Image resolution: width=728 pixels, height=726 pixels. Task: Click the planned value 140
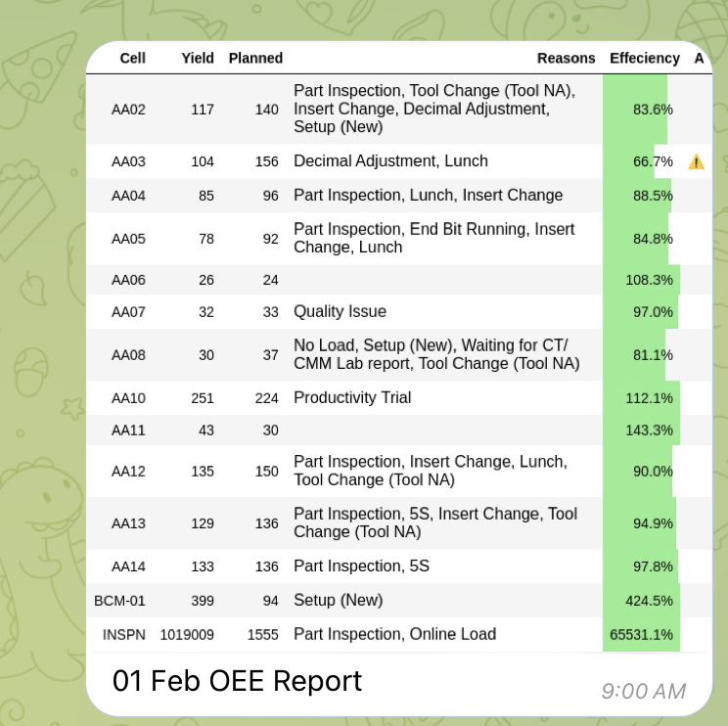point(266,110)
